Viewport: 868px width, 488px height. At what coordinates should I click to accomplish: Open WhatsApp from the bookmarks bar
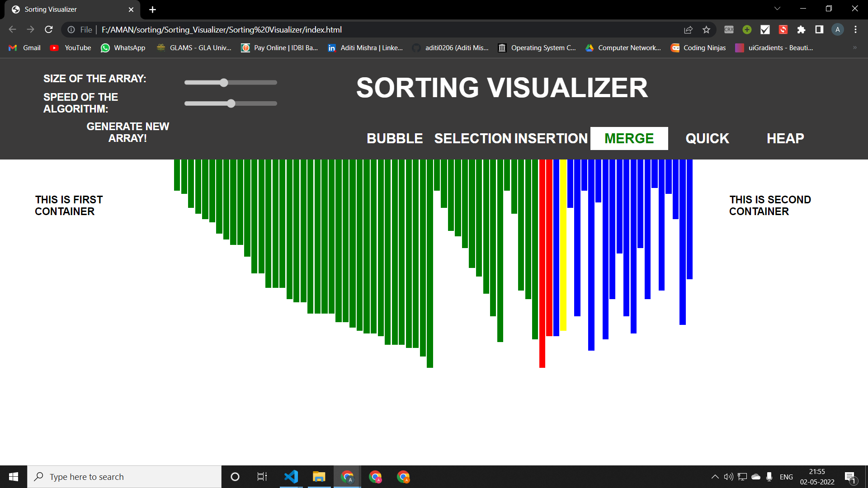point(123,47)
